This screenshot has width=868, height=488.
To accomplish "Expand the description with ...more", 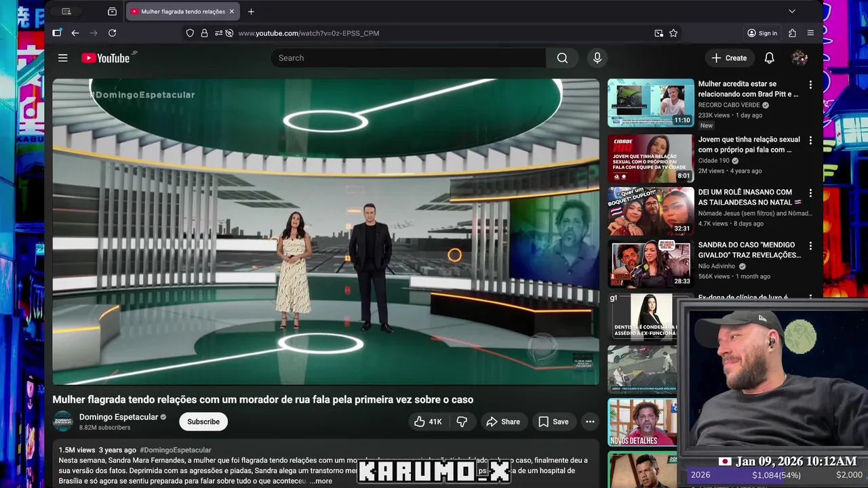I will pos(321,481).
